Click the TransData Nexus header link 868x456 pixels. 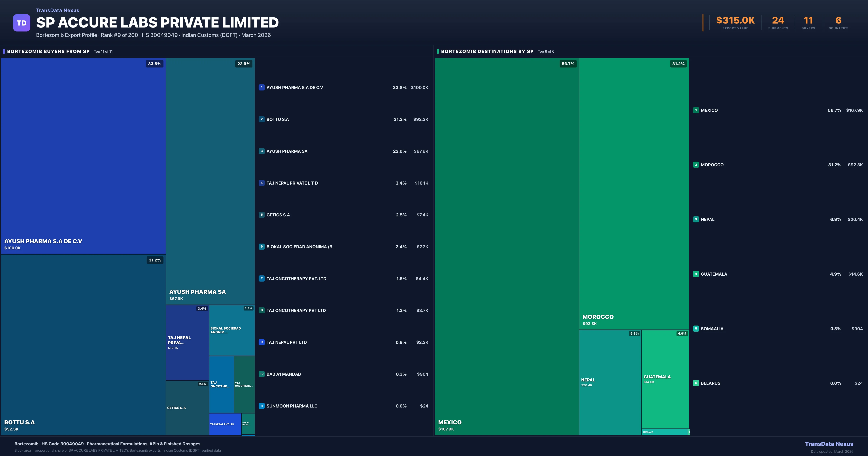point(58,10)
